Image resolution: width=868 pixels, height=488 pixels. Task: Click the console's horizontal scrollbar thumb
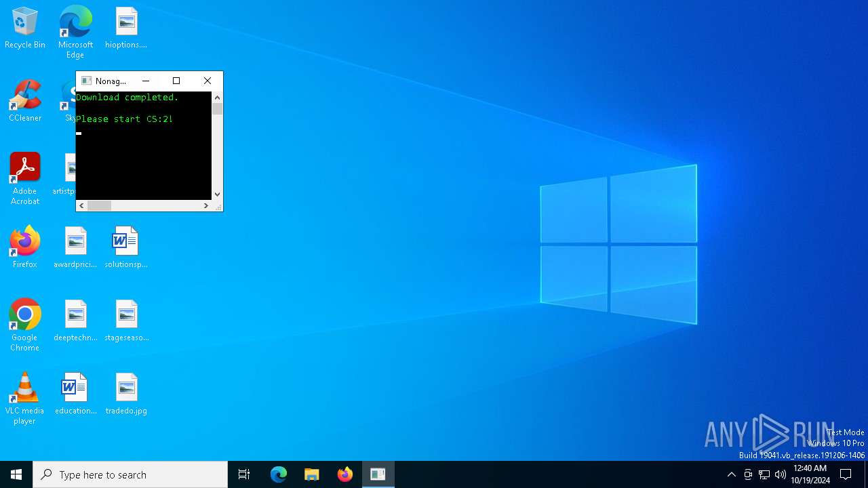99,205
